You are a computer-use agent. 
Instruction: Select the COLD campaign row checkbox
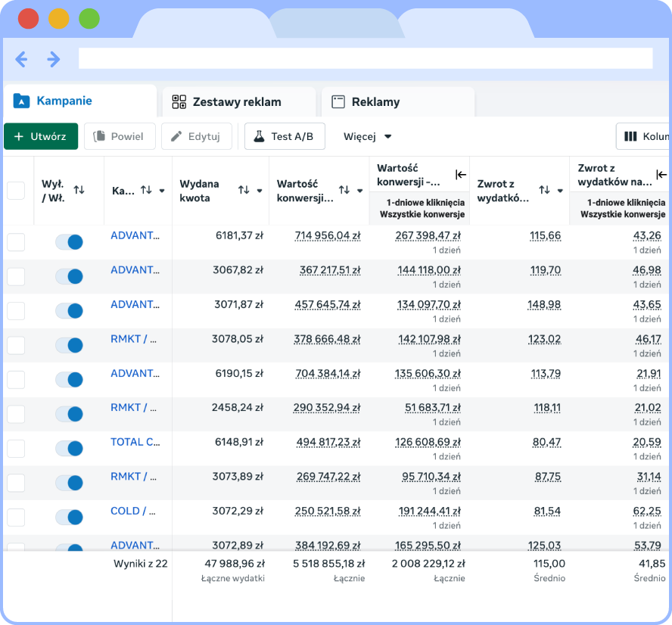point(16,518)
